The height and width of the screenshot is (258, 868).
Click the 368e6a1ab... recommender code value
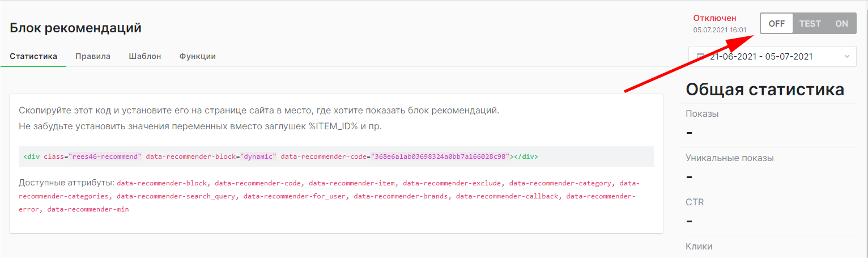[440, 157]
